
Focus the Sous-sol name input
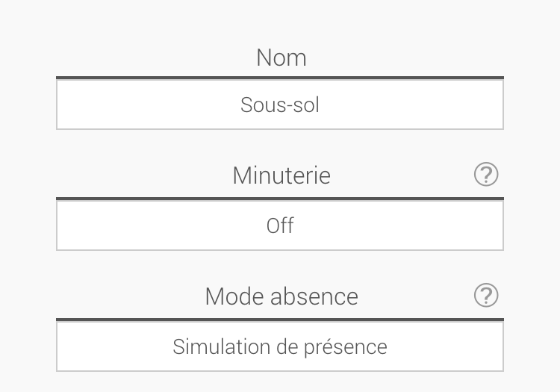point(280,105)
